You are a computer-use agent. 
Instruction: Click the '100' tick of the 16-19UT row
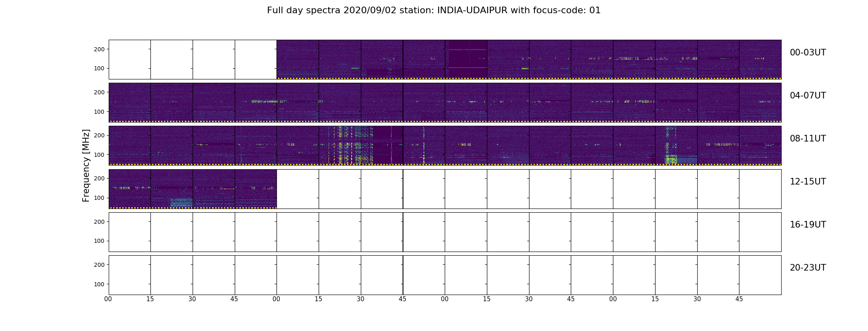tap(99, 241)
